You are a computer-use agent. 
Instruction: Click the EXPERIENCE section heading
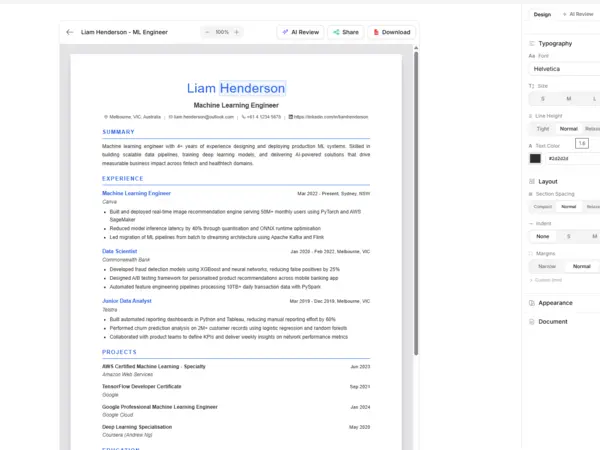[x=123, y=179]
